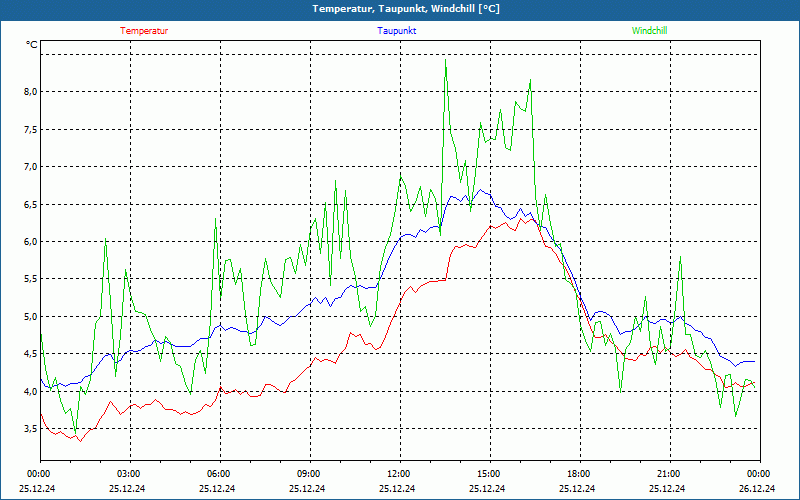Select the 18:00 time axis label
Image resolution: width=800 pixels, height=500 pixels.
coord(578,474)
